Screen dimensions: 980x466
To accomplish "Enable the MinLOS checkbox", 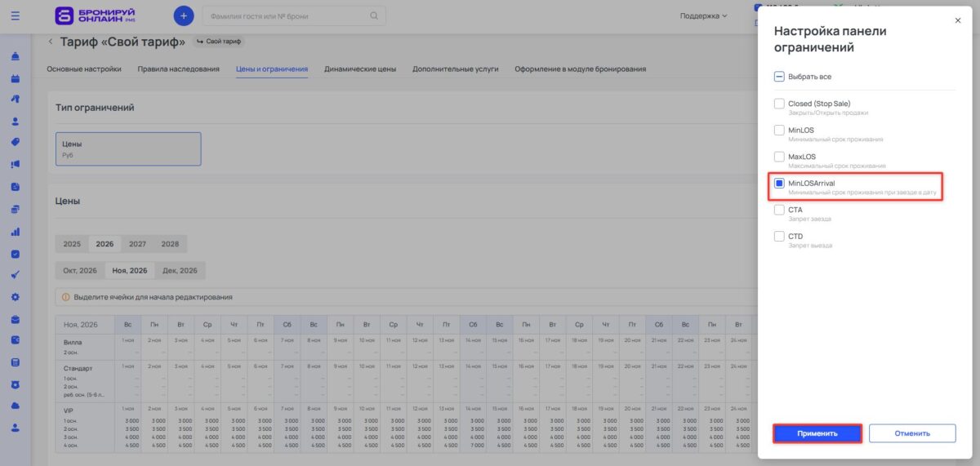I will 779,131.
